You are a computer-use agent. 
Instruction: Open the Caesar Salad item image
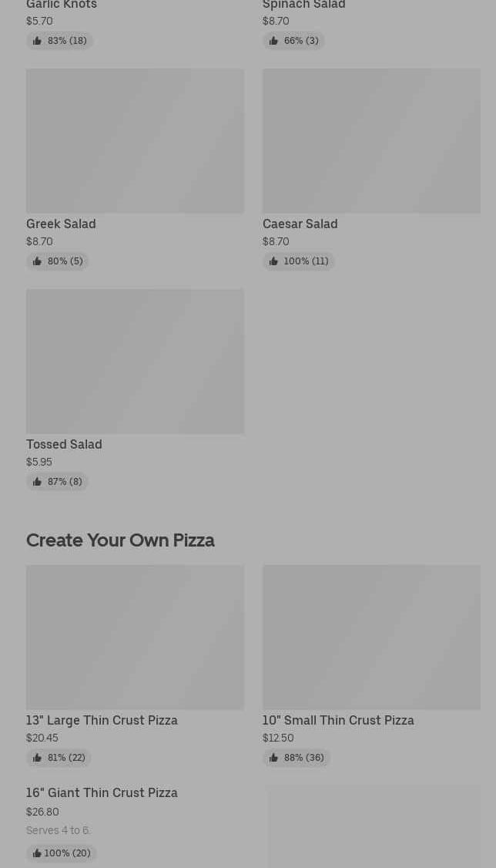(x=371, y=141)
